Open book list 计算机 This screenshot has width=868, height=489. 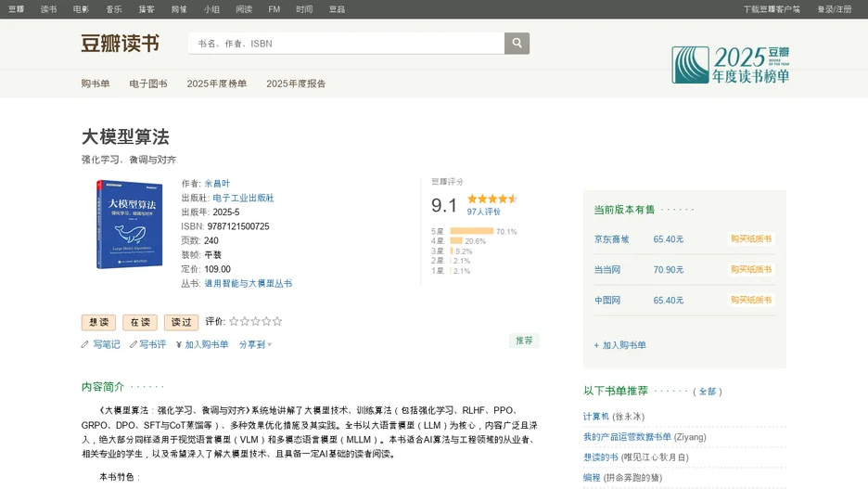(595, 417)
